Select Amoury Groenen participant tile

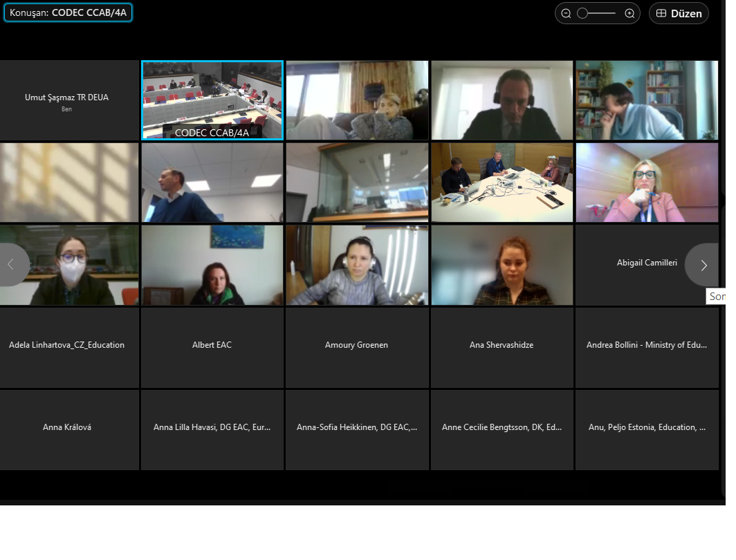coord(357,347)
